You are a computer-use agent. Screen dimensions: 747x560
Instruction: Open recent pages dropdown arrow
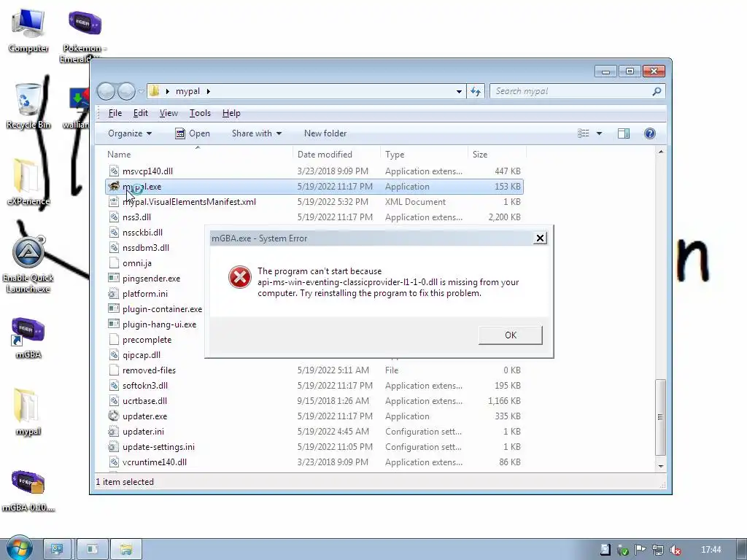tap(141, 91)
